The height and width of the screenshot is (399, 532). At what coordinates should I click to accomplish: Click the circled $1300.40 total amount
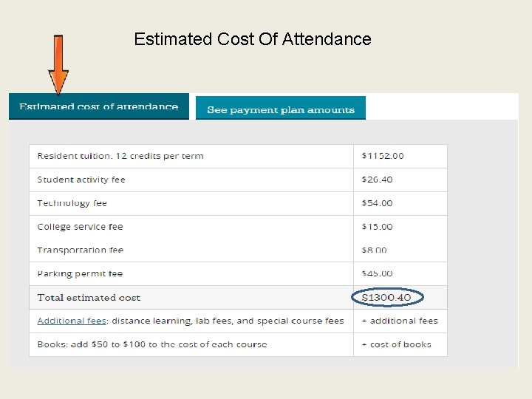[x=387, y=298]
